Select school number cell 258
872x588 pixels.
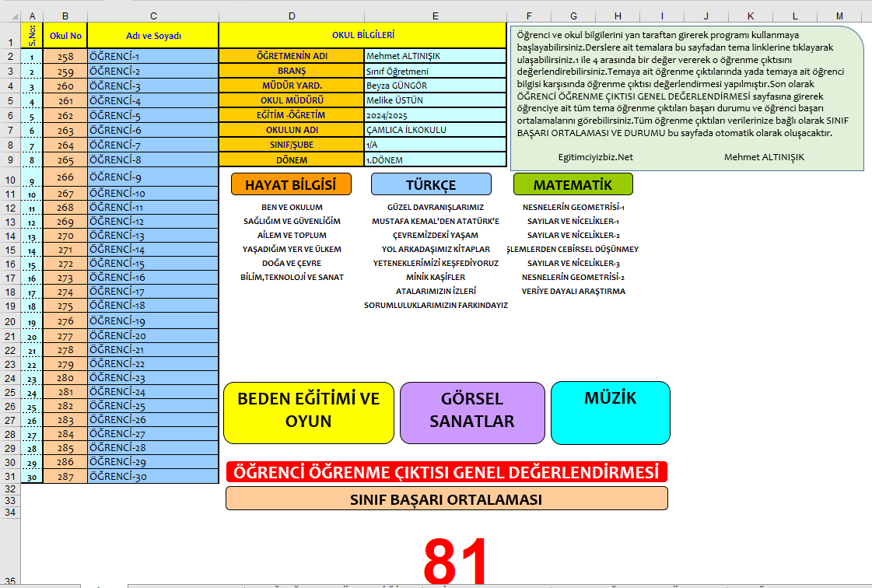click(65, 56)
